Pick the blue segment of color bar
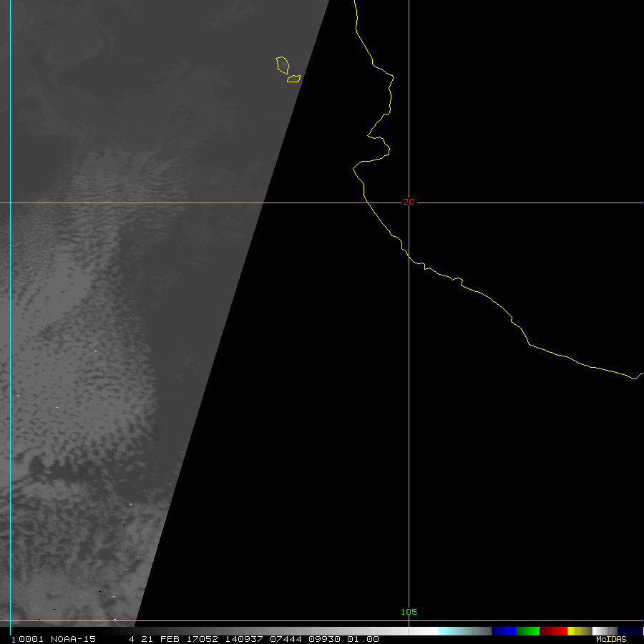 click(x=504, y=631)
